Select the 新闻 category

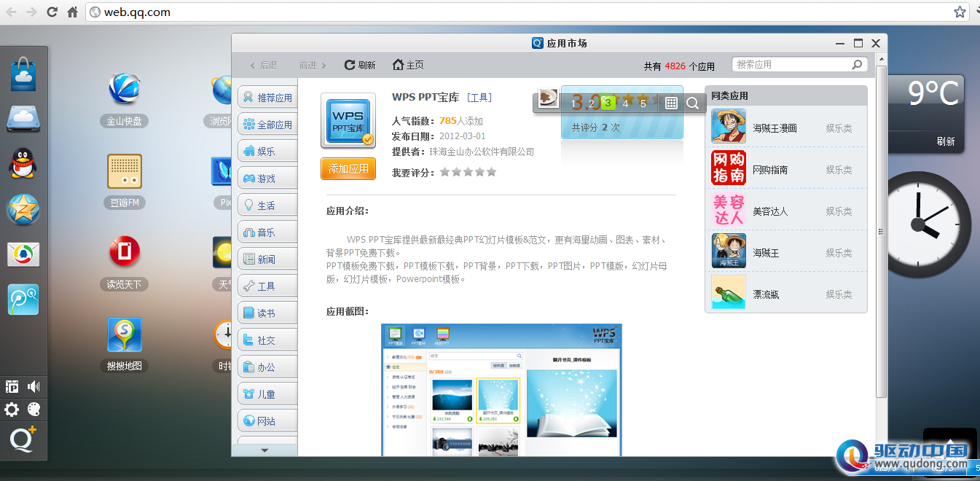click(267, 259)
